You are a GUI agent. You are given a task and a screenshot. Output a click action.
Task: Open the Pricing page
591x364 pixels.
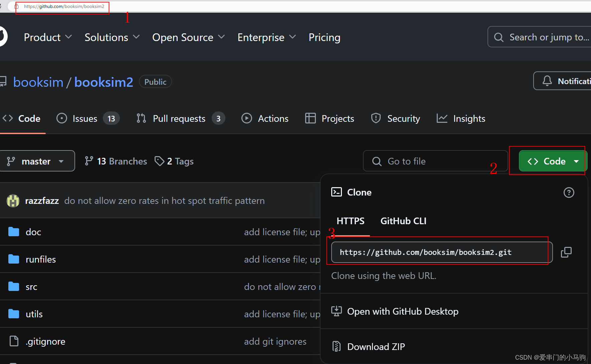tap(325, 37)
